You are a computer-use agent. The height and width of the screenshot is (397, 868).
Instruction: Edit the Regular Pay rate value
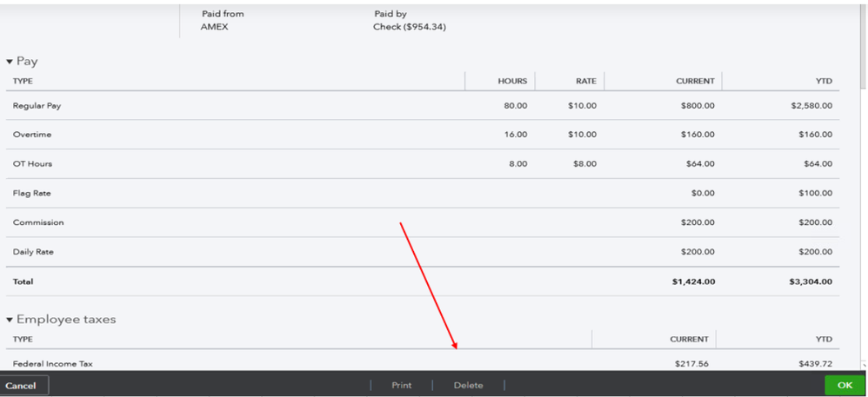(582, 106)
